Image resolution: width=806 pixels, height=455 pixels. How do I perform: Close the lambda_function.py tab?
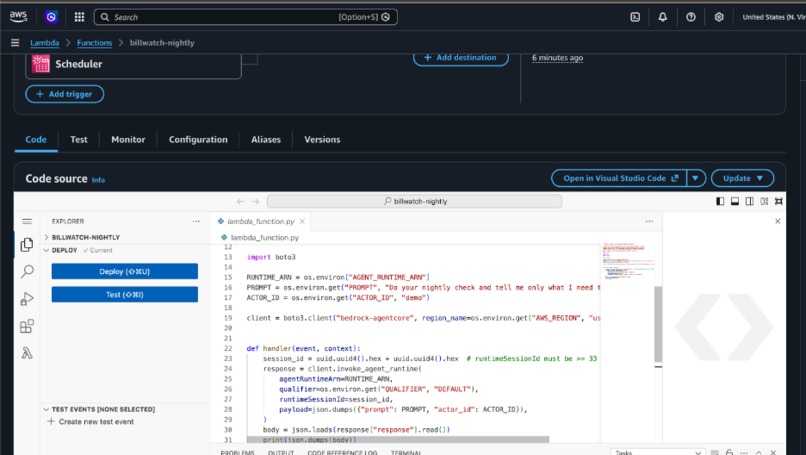click(x=302, y=221)
